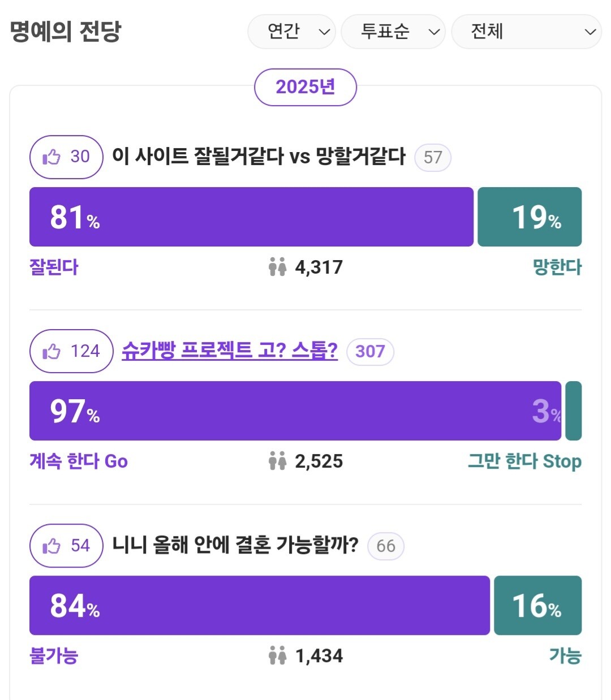Click participants icon beside 1,434
Viewport: 611px width, 700px height.
(277, 655)
